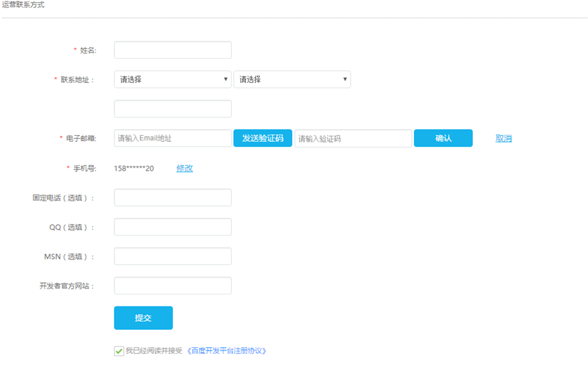The image size is (588, 372).
Task: Click the 取消 cancel link
Action: tap(504, 138)
